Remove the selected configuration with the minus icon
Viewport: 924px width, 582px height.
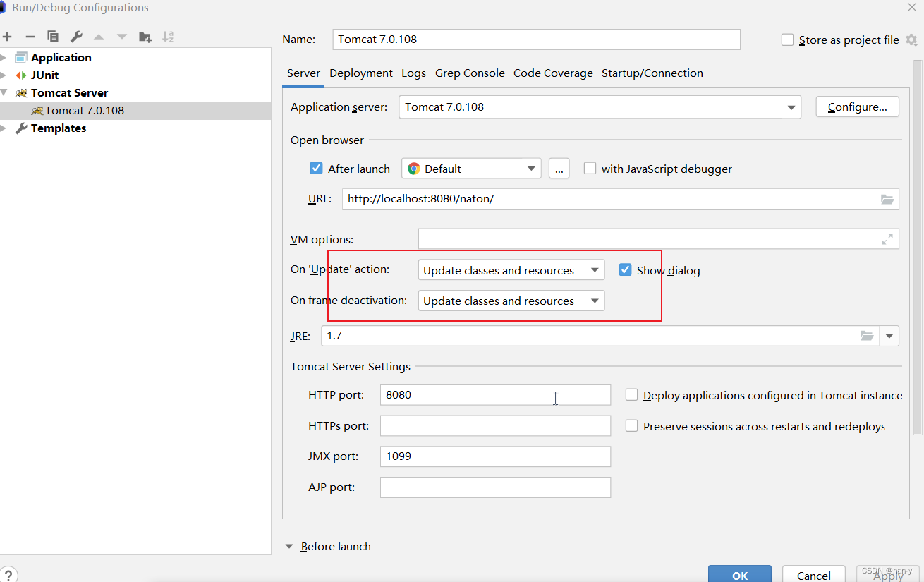tap(30, 37)
